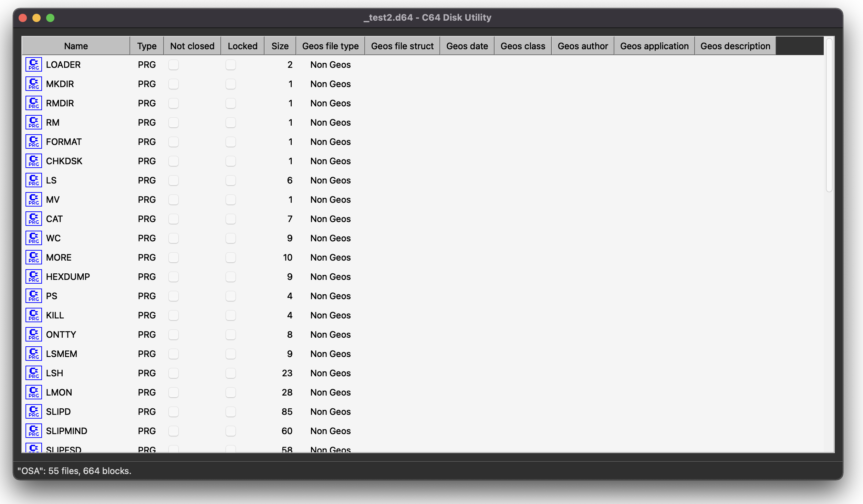
Task: Click the Geos description column header
Action: [735, 46]
